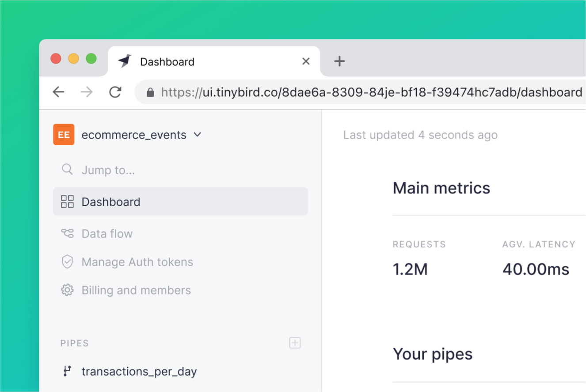The height and width of the screenshot is (392, 586).
Task: Click the Dashboard grid icon
Action: (x=67, y=202)
